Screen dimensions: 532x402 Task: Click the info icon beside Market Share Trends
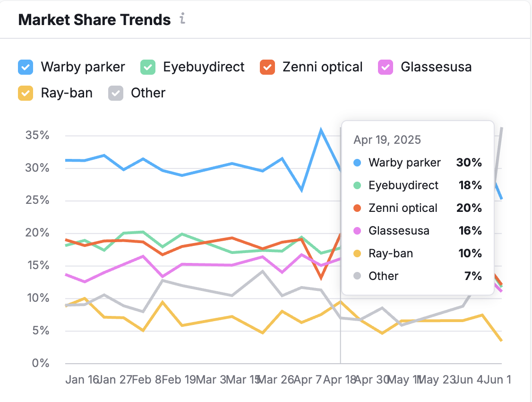click(x=182, y=18)
